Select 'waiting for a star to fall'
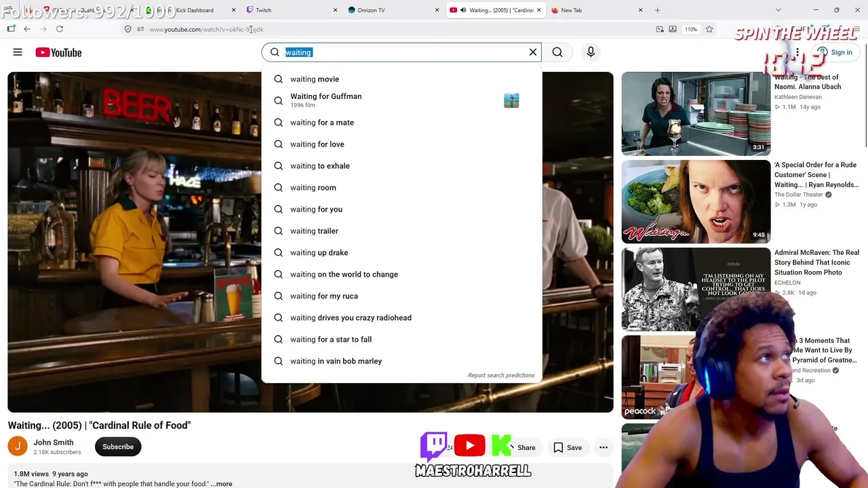The image size is (868, 488). pyautogui.click(x=401, y=340)
